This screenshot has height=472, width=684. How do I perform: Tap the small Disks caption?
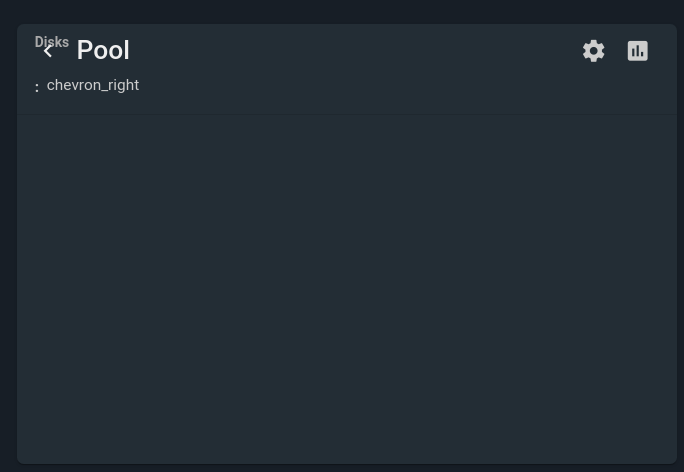52,42
